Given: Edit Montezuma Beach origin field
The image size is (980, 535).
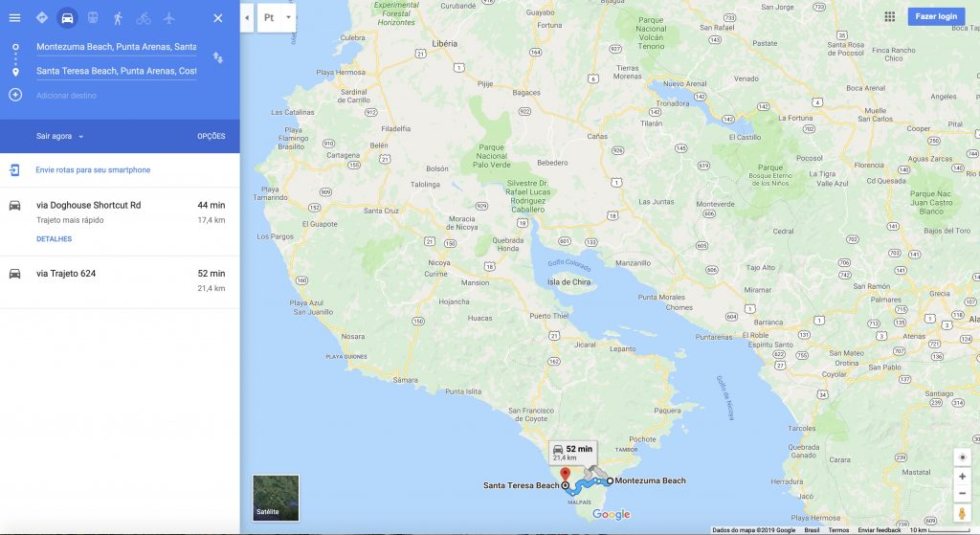Looking at the screenshot, I should coord(116,47).
